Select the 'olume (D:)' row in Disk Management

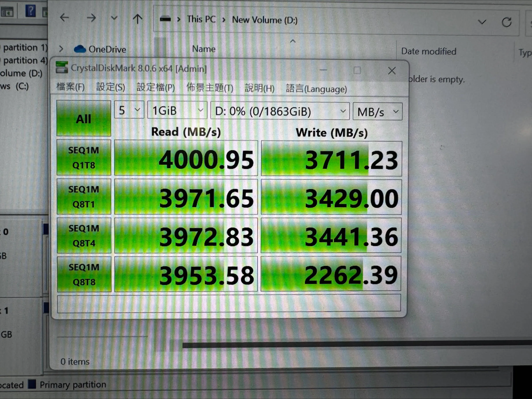pyautogui.click(x=21, y=73)
